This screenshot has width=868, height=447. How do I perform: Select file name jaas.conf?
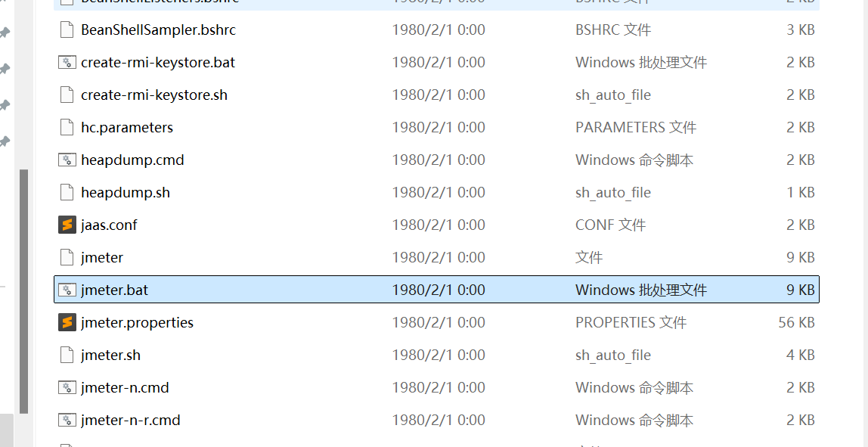point(109,225)
